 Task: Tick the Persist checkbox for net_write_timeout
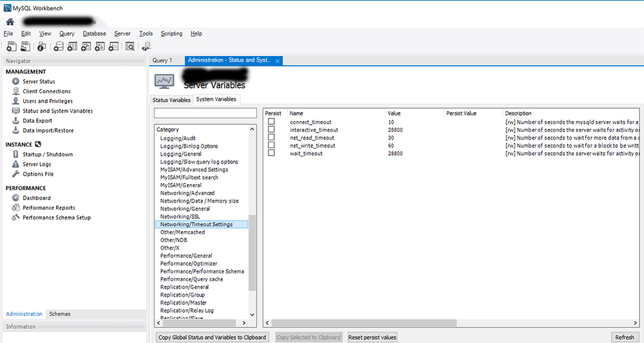[x=271, y=145]
